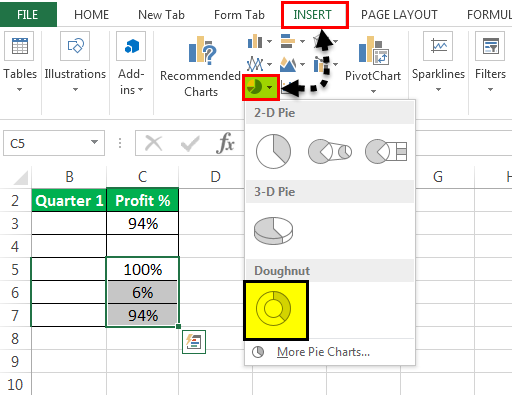Click the insert function fx icon

click(x=226, y=143)
